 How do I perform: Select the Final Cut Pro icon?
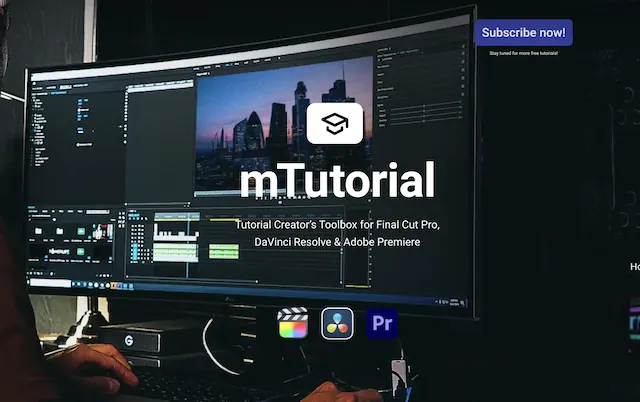pyautogui.click(x=293, y=323)
